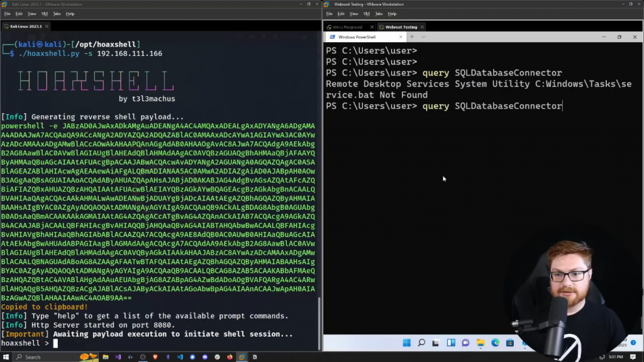Image resolution: width=644 pixels, height=362 pixels.
Task: Open host Windows Start button
Action: coord(6,357)
